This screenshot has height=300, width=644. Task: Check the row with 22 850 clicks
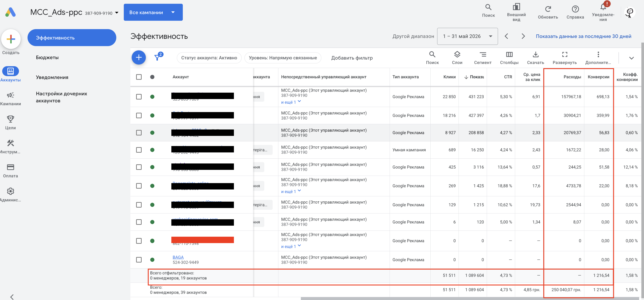coord(139,97)
